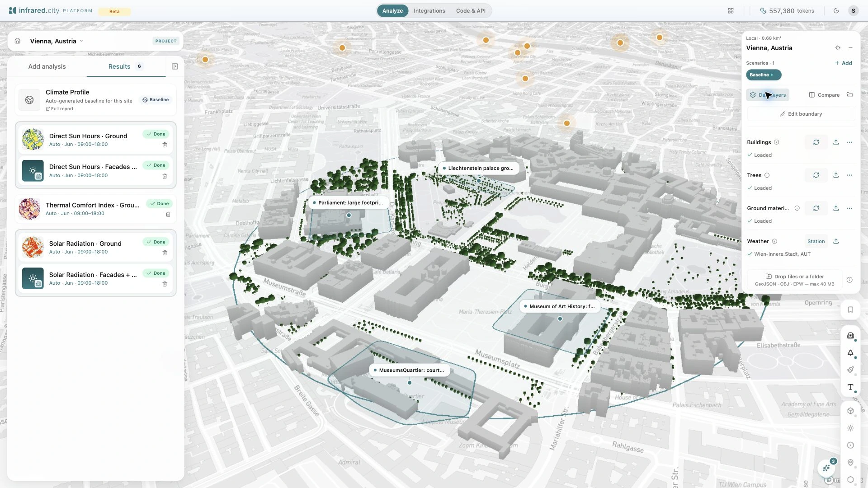Show Buildings info tooltip icon
Screen dimensions: 868x488
[x=776, y=142]
